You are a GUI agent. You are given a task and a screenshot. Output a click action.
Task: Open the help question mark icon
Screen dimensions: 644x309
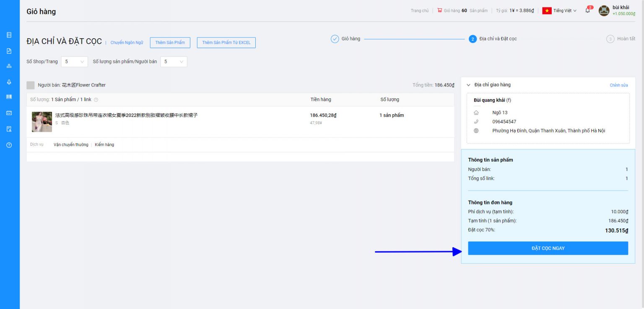9,145
